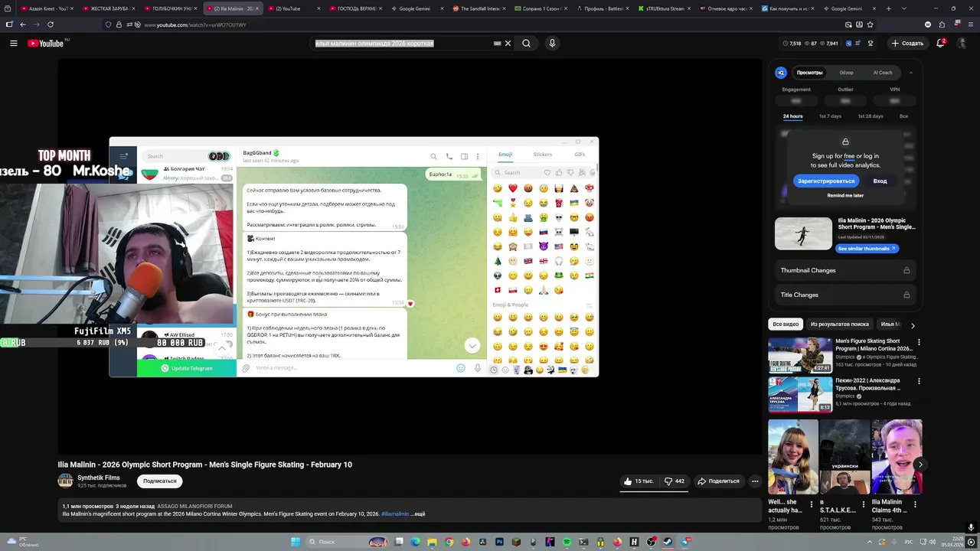Click the Вход login button
The height and width of the screenshot is (551, 980).
coord(880,181)
